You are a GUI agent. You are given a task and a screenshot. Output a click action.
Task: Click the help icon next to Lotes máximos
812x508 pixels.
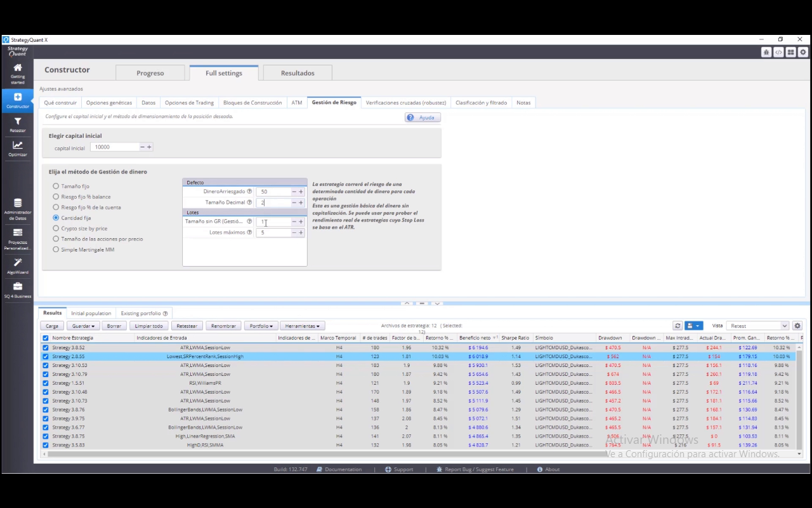(249, 232)
